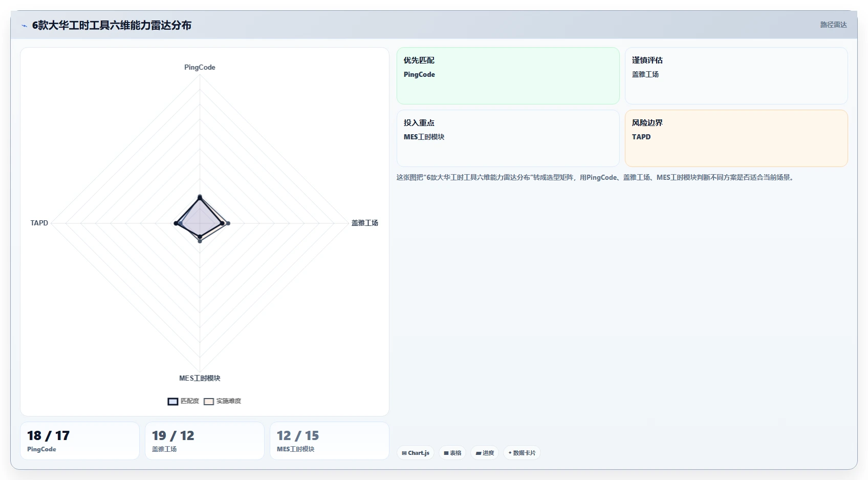
Task: Click the Chart.js tag chip
Action: tap(416, 453)
